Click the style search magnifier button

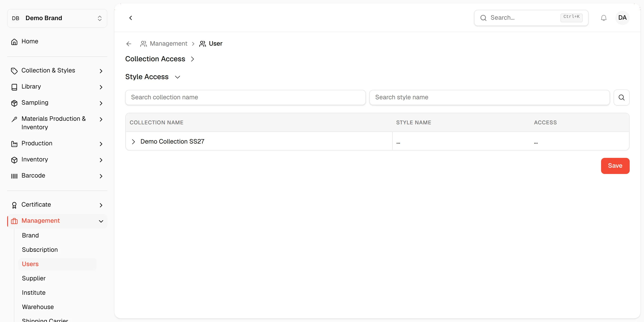pos(621,97)
